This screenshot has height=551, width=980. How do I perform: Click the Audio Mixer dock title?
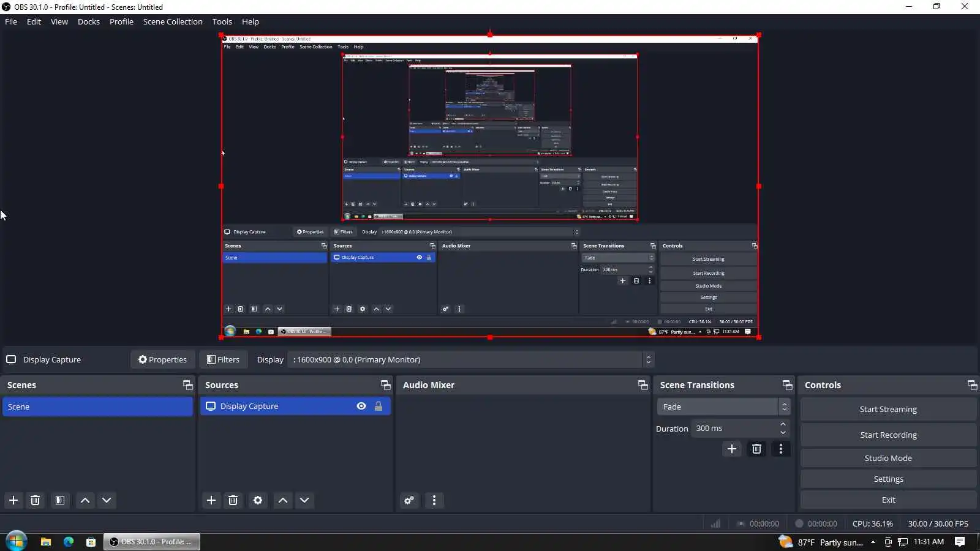(x=429, y=385)
